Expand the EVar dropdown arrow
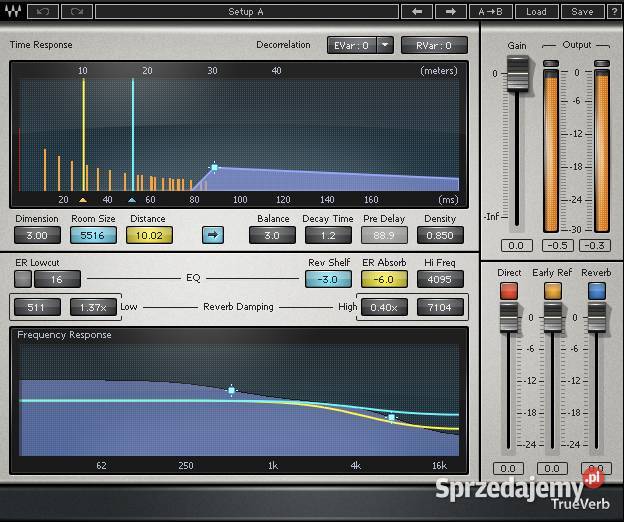This screenshot has height=522, width=624. [x=385, y=45]
